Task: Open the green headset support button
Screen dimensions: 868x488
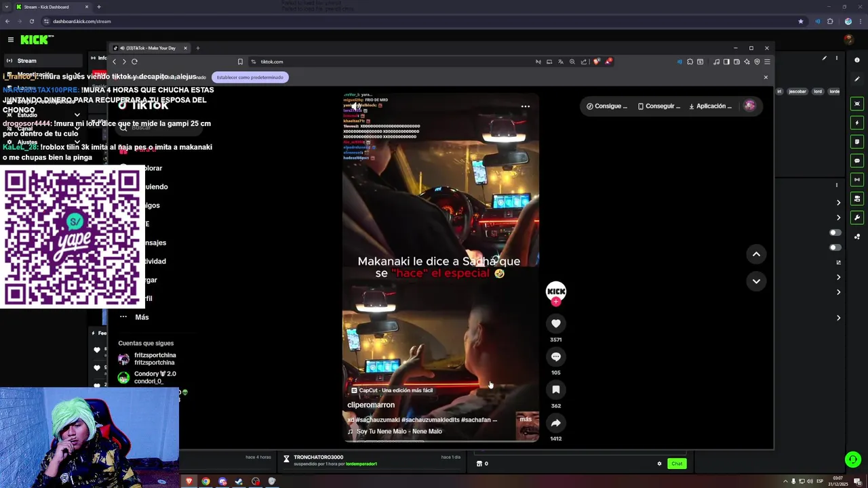Action: (x=853, y=460)
